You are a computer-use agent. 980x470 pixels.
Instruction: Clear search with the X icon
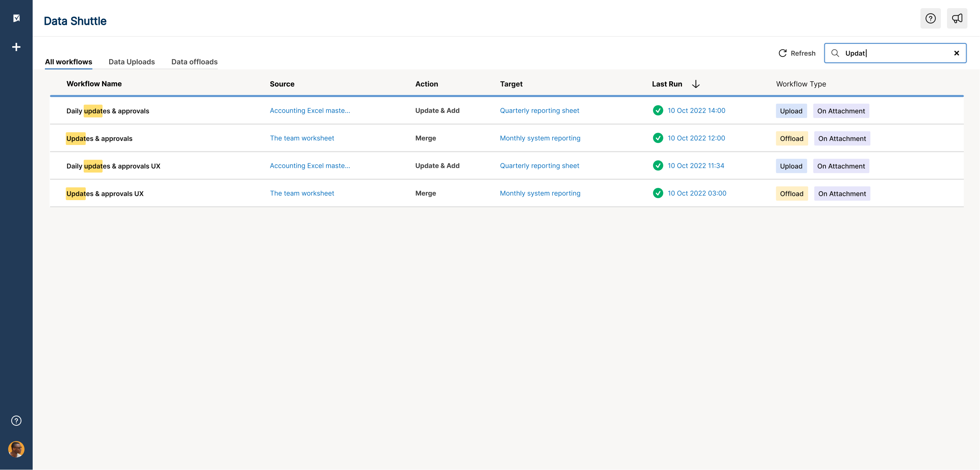point(956,53)
